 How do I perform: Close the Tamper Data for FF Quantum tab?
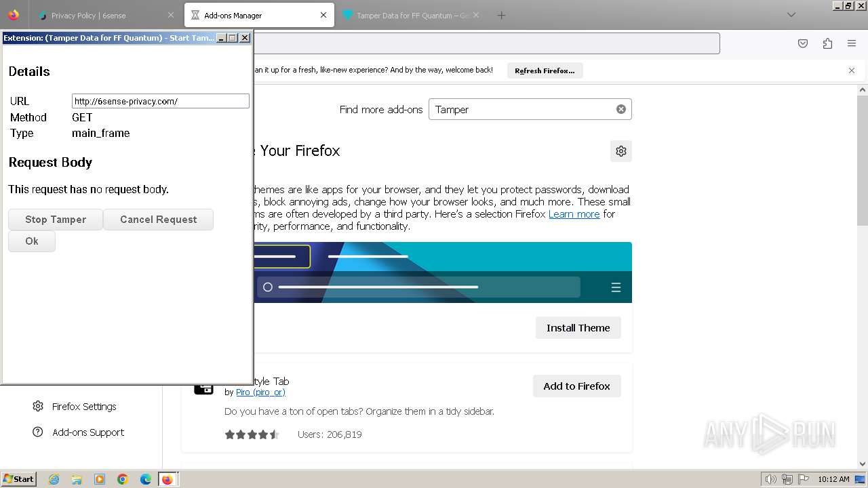tap(475, 15)
